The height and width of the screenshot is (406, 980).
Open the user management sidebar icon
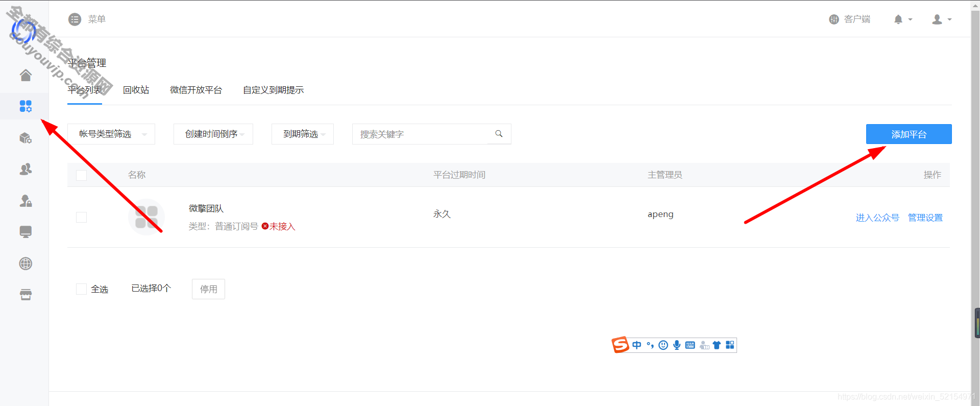point(26,169)
